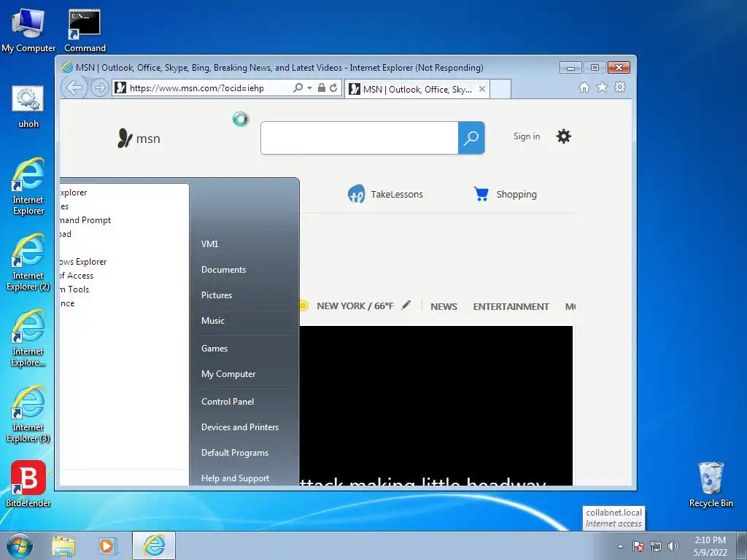Click the IE back navigation button
Viewport: 747px width, 560px height.
click(74, 87)
